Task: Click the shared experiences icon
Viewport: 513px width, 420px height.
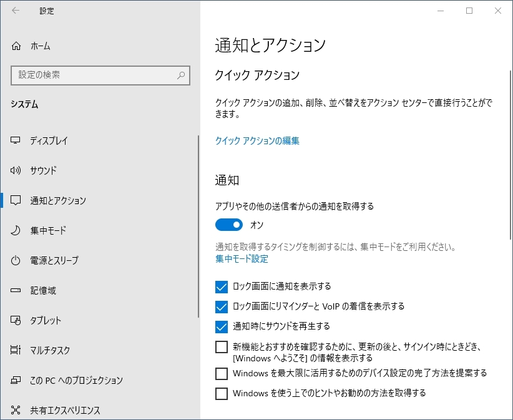Action: 16,410
